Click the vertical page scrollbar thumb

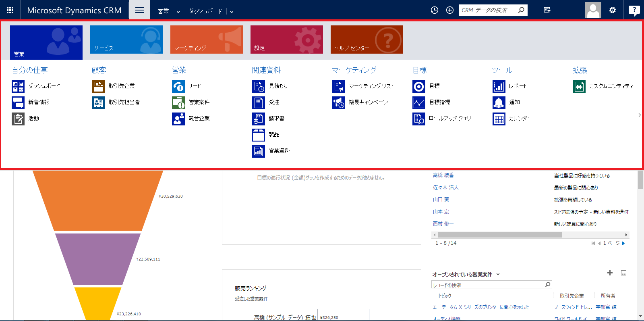(640, 179)
